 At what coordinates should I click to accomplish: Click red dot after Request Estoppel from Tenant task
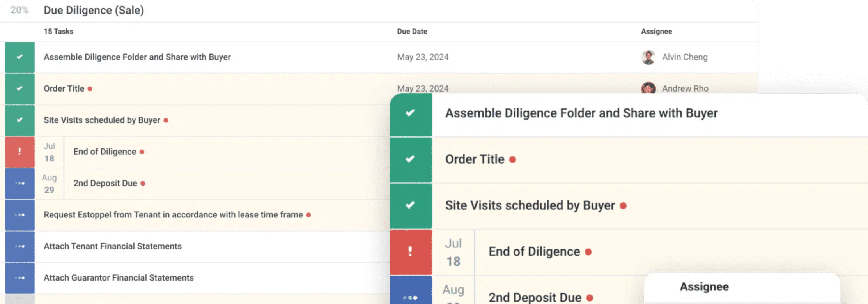pos(308,215)
